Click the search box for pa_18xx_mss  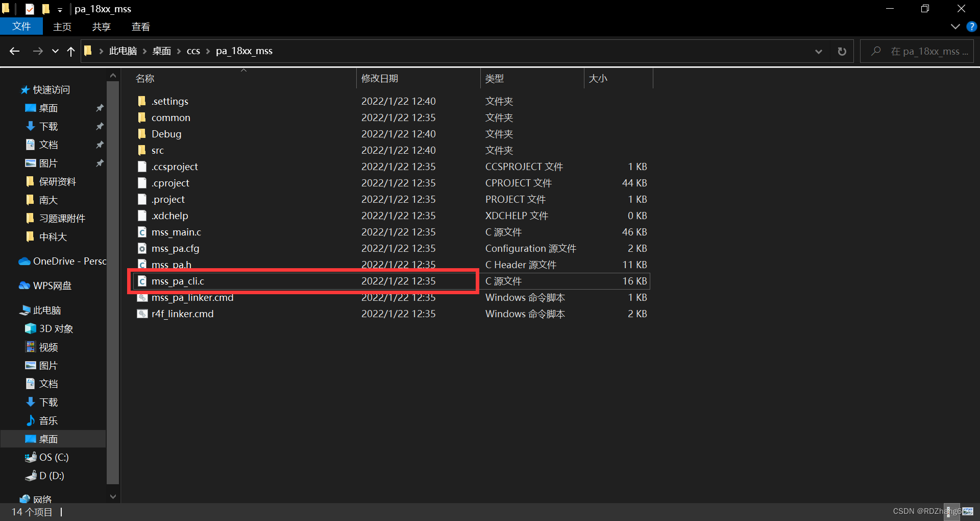click(x=917, y=51)
